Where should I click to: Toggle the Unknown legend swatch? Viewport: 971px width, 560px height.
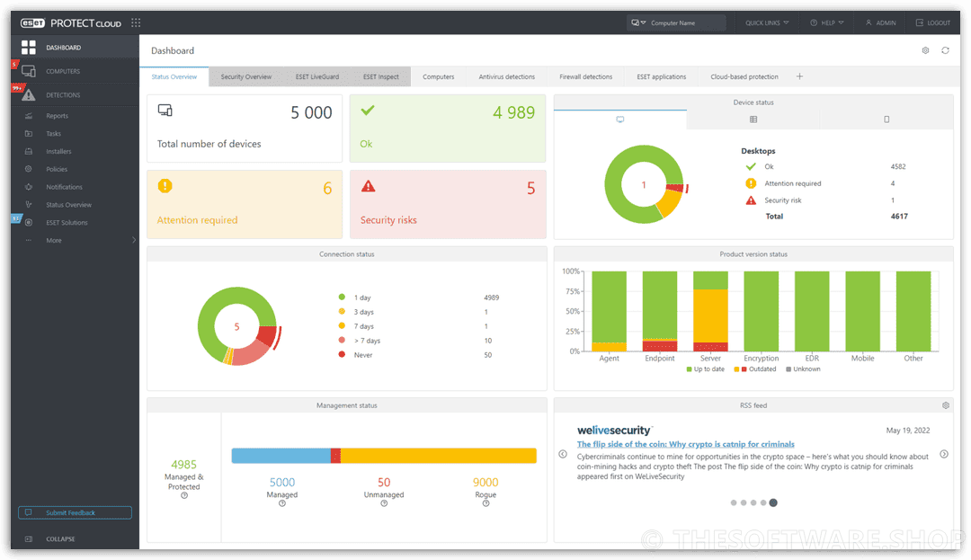pos(788,369)
